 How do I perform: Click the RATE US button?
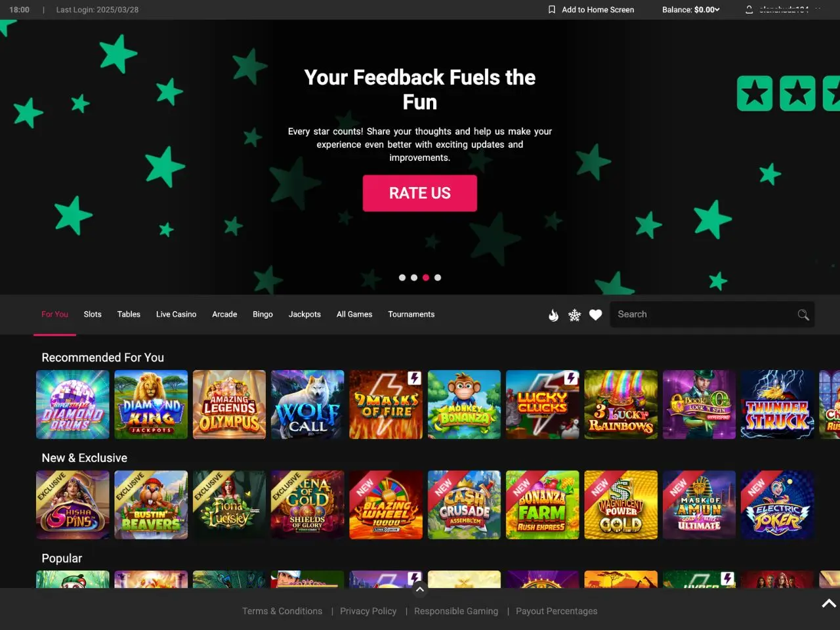point(420,193)
